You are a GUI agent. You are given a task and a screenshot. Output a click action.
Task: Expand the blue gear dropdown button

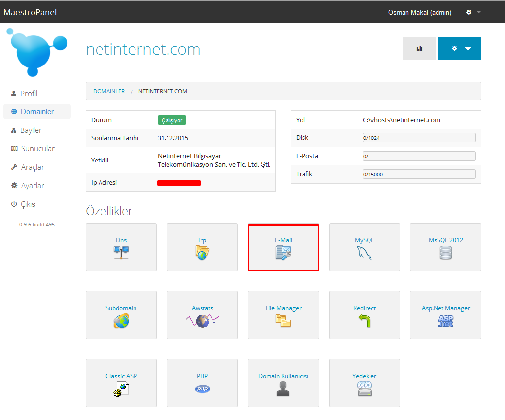tap(459, 49)
